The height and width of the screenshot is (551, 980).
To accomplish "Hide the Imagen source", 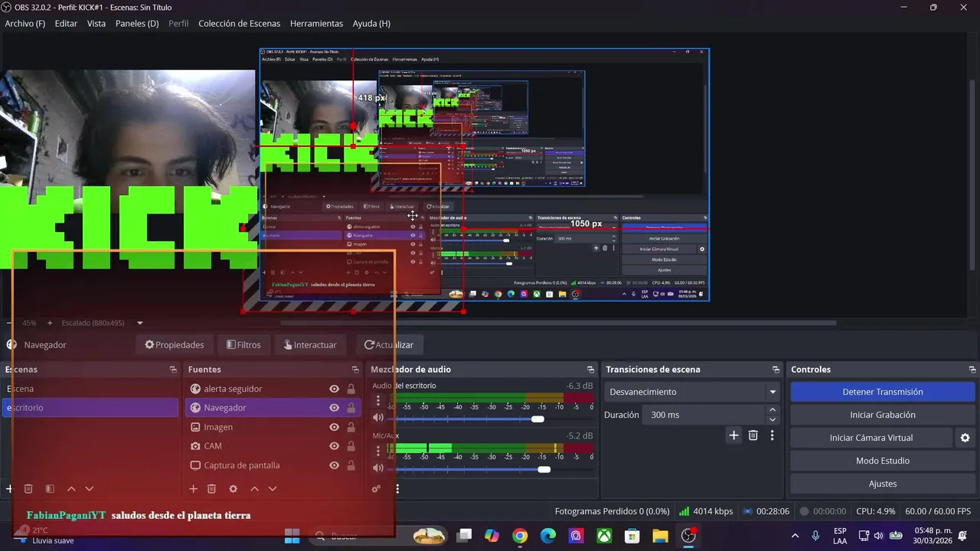I will point(334,427).
